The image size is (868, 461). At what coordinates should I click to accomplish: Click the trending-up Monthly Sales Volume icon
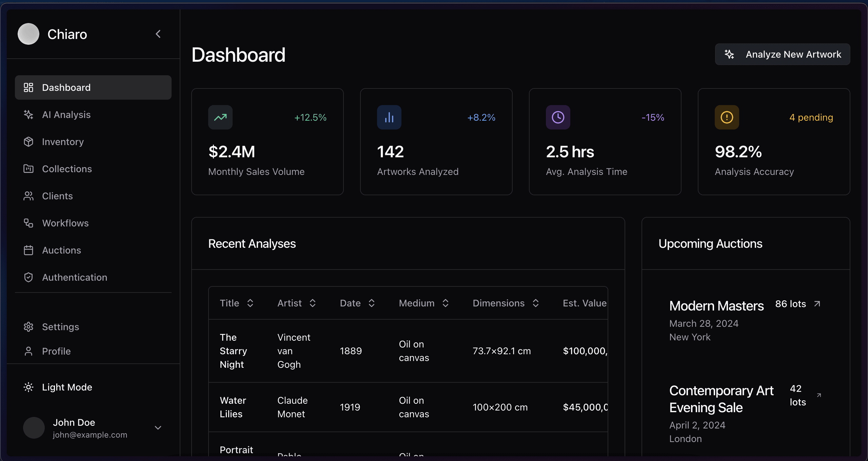[x=220, y=117]
